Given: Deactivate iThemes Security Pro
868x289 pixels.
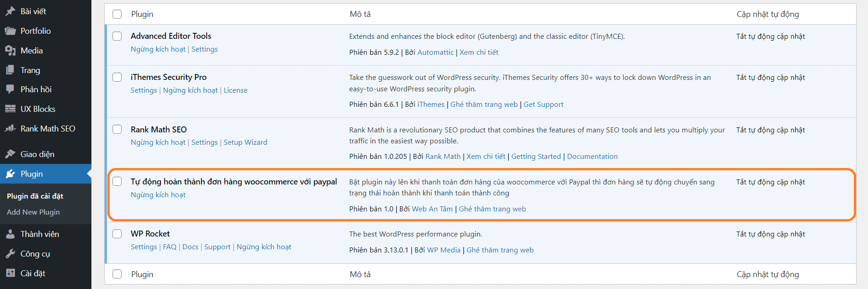Looking at the screenshot, I should pos(190,90).
